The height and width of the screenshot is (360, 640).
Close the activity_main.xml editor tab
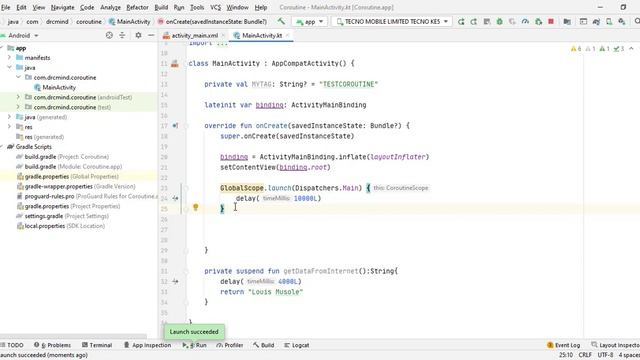pyautogui.click(x=223, y=36)
